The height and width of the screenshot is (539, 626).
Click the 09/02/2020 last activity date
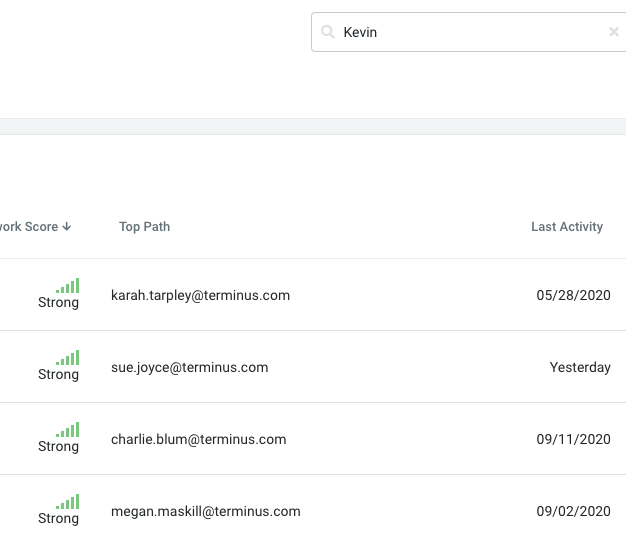pyautogui.click(x=573, y=511)
